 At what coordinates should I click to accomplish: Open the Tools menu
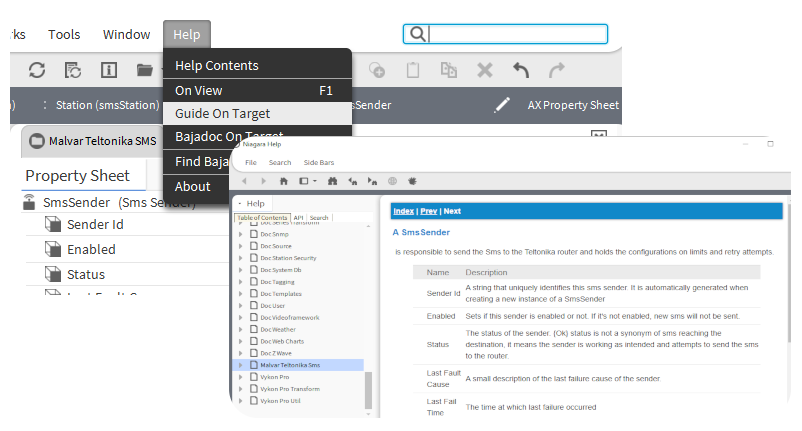click(64, 34)
